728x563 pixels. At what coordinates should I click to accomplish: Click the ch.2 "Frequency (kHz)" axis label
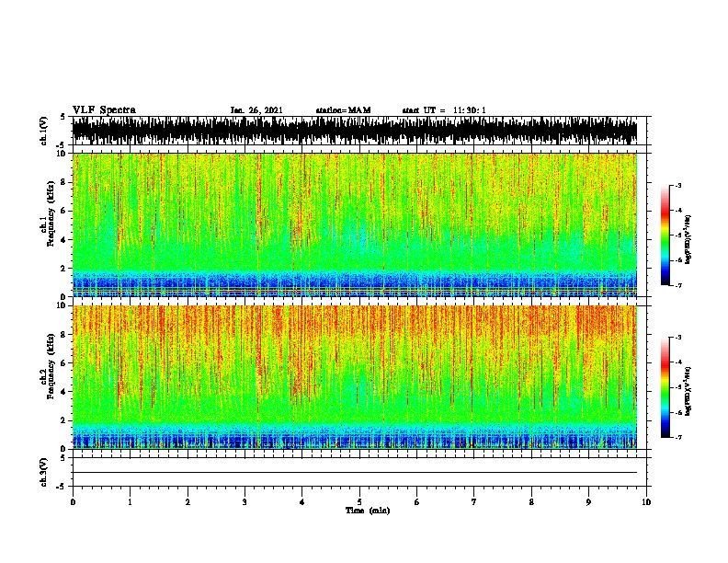point(51,366)
